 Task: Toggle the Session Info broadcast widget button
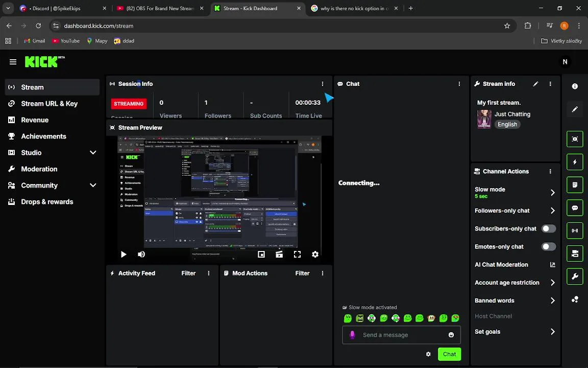click(x=575, y=231)
